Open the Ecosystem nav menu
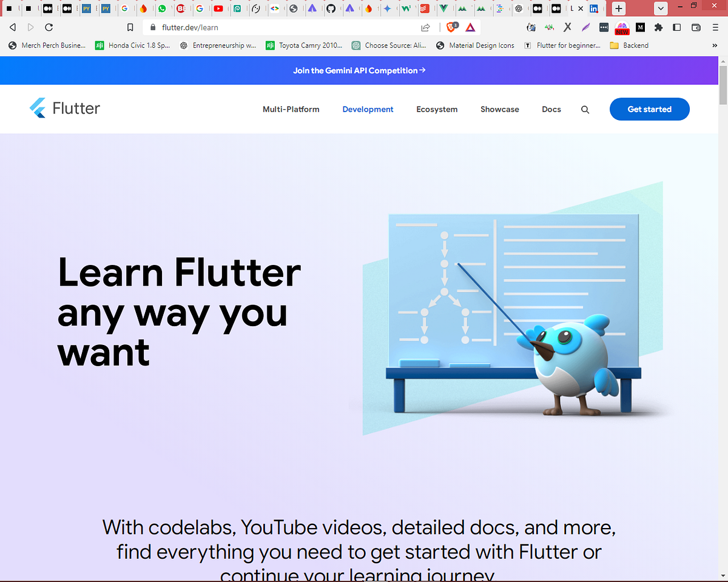 coord(437,110)
